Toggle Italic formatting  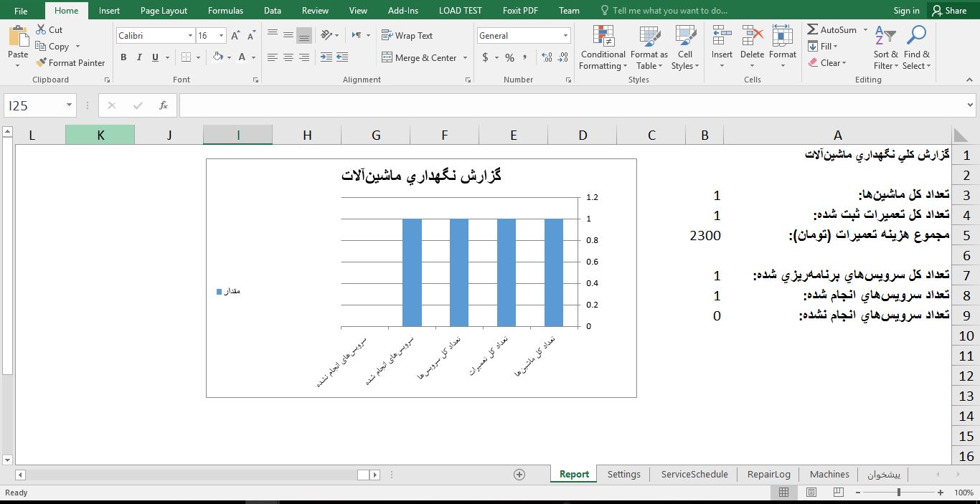[x=138, y=57]
